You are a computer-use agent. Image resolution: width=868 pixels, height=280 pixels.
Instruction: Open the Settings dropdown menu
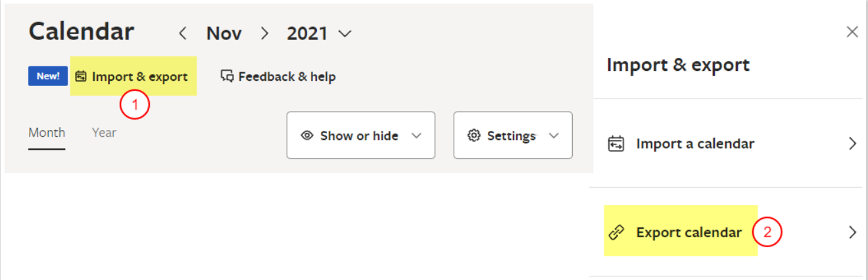click(554, 136)
